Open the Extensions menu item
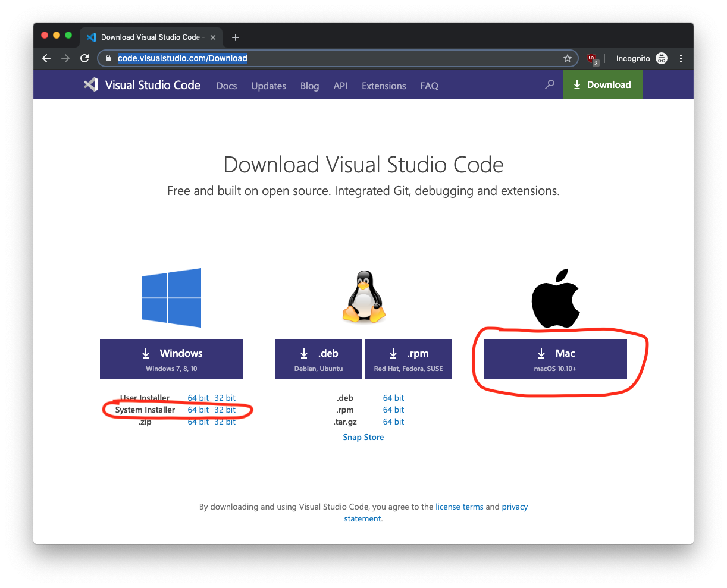This screenshot has width=727, height=588. pyautogui.click(x=384, y=86)
